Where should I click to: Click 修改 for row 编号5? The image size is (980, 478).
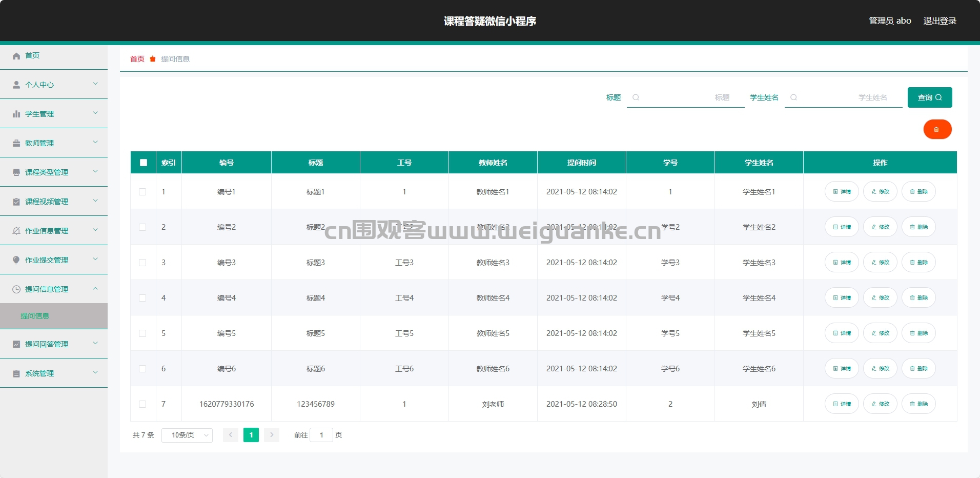(880, 333)
